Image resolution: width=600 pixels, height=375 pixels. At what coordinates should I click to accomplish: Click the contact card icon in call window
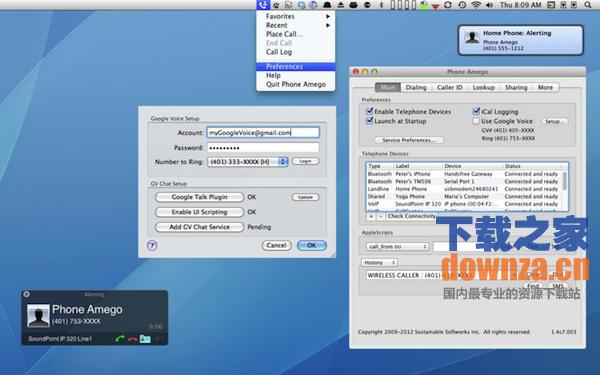coord(145,339)
